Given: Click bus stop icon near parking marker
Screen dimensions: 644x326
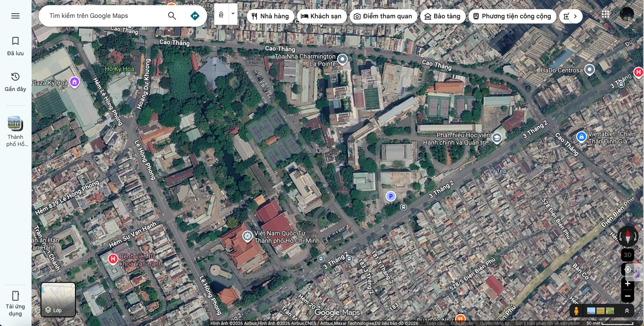Looking at the screenshot, I should pyautogui.click(x=404, y=207).
